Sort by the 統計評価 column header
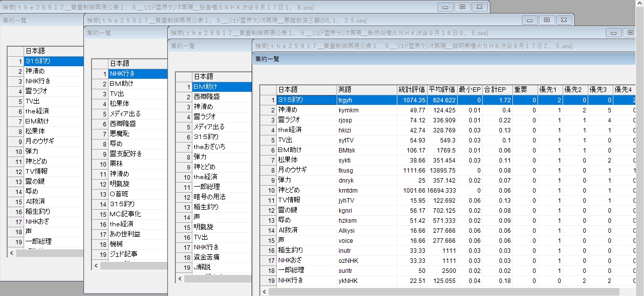The image size is (644, 296). tap(411, 90)
